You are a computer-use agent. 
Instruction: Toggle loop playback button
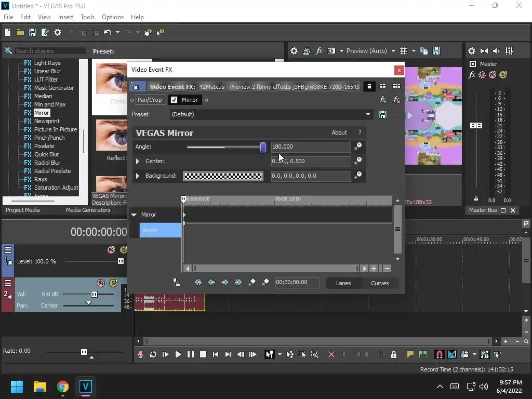pos(153,354)
